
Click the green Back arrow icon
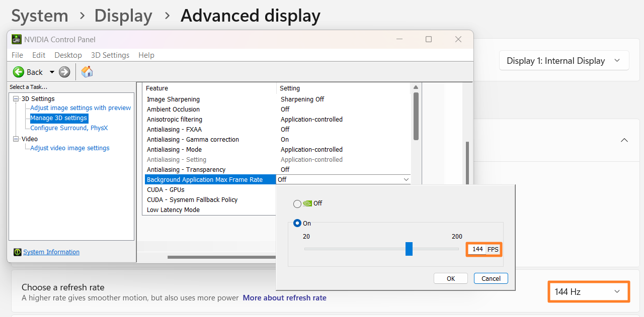point(19,72)
